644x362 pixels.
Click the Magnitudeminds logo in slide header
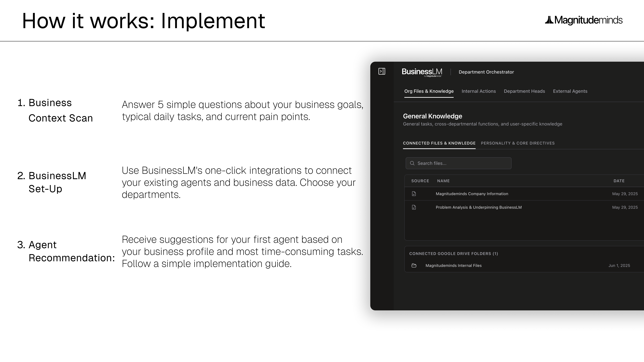click(584, 20)
